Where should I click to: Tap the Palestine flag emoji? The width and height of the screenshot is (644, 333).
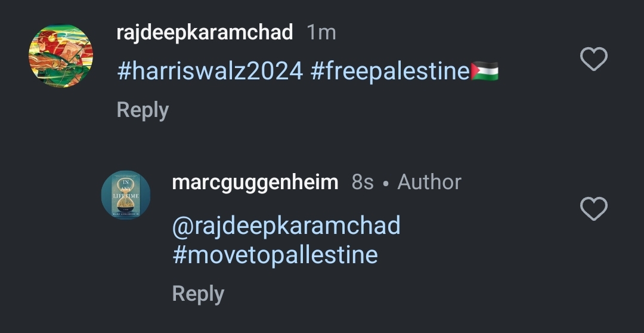(485, 70)
